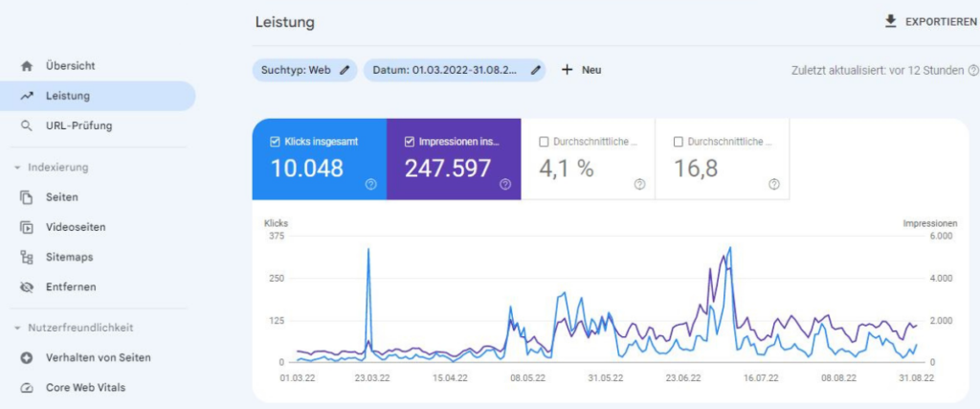Click the 16.07.22 date label
Image resolution: width=980 pixels, height=409 pixels.
pos(761,378)
